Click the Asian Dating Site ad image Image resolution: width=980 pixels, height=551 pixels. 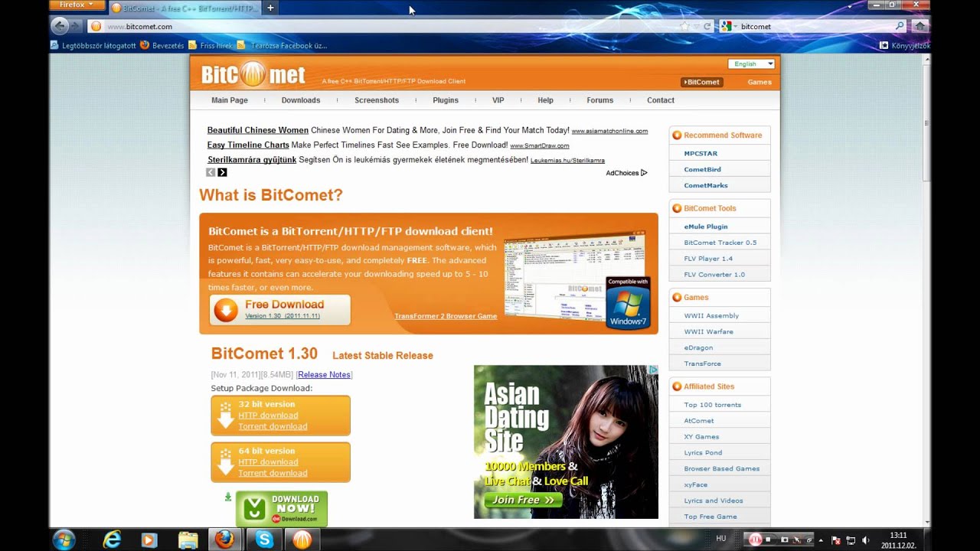tap(566, 442)
